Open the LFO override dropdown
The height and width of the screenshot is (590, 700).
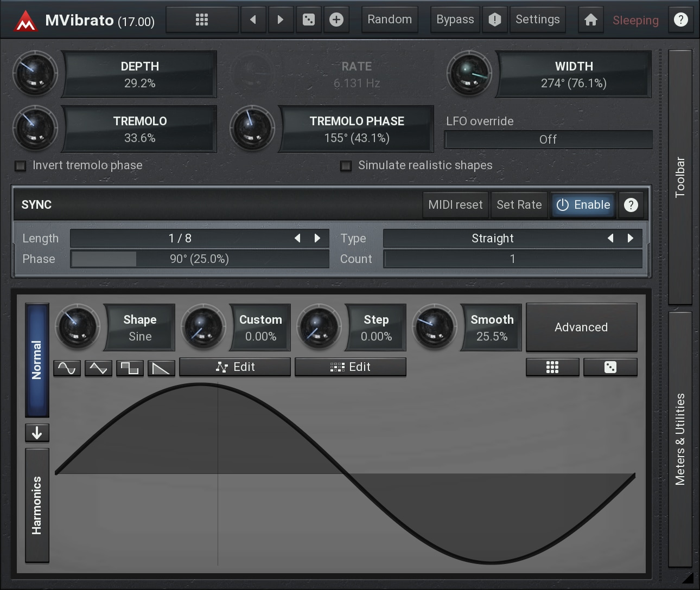548,139
